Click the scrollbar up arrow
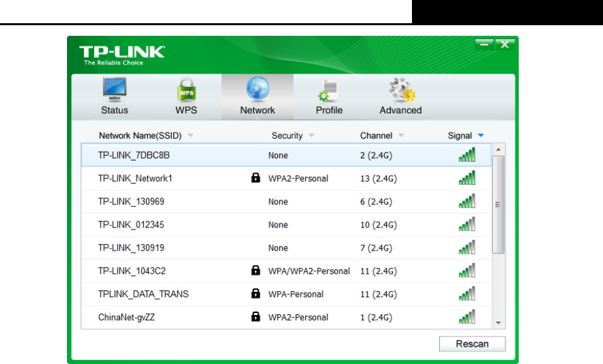Image resolution: width=603 pixels, height=364 pixels. 498,150
